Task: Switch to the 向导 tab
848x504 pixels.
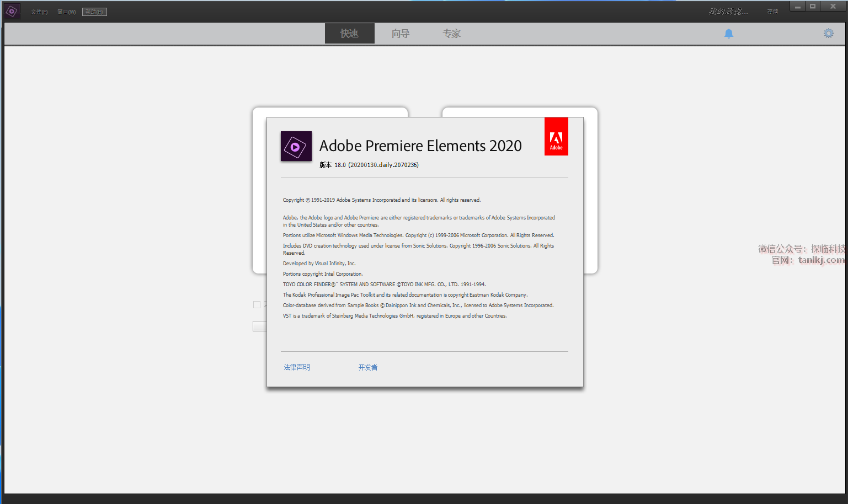Action: coord(401,34)
